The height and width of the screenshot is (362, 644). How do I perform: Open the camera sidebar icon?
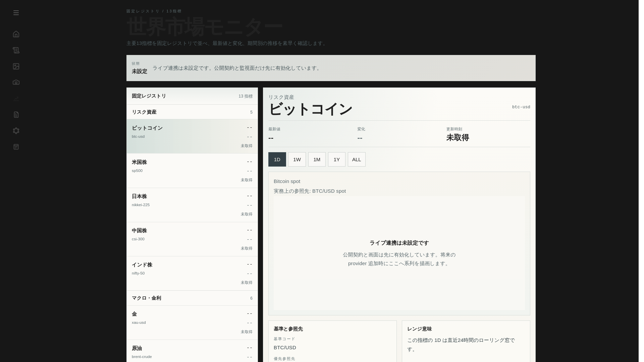point(16,82)
